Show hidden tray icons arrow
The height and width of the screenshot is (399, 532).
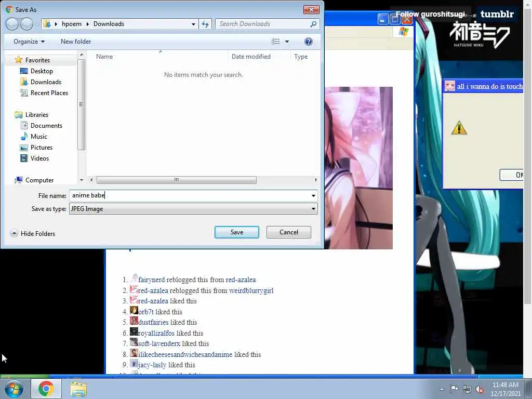(x=442, y=389)
